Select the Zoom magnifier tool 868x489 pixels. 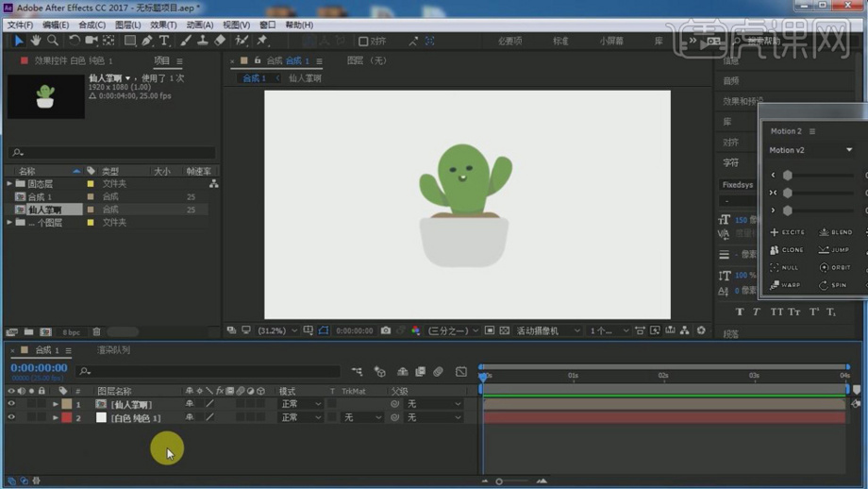click(53, 41)
